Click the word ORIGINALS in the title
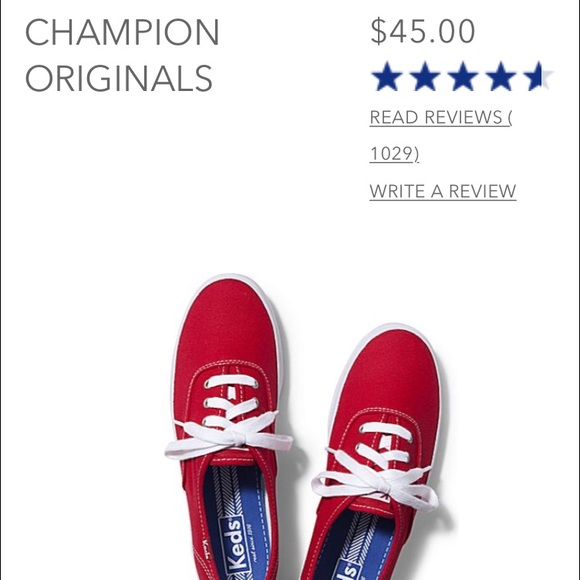The image size is (580, 580). pos(119,78)
